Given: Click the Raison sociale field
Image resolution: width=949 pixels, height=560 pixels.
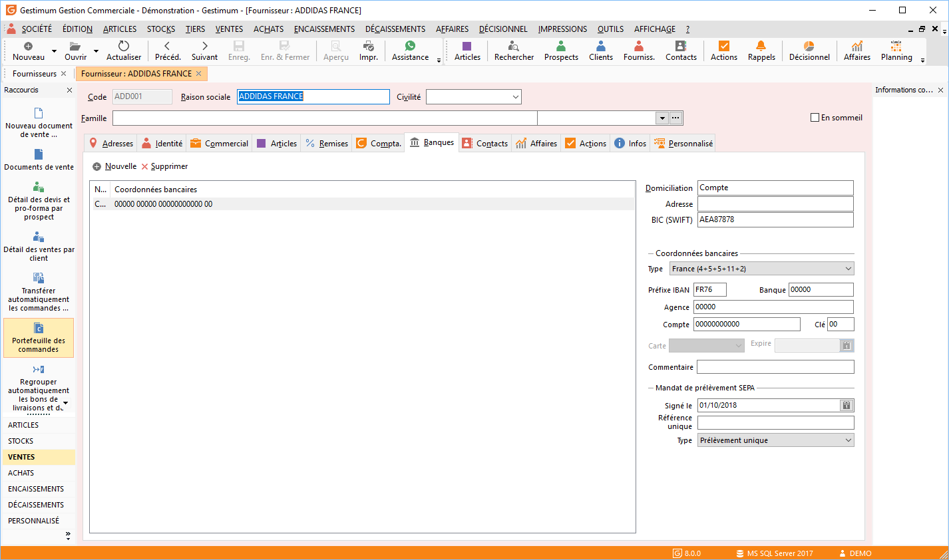Looking at the screenshot, I should [313, 96].
